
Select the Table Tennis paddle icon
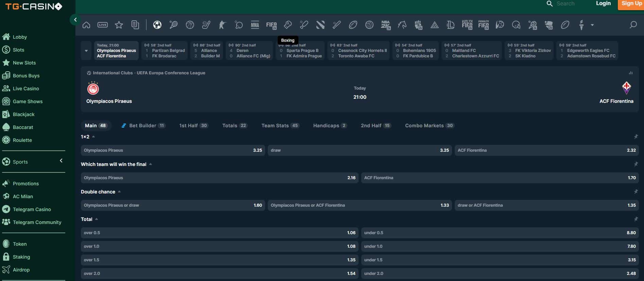pyautogui.click(x=239, y=25)
